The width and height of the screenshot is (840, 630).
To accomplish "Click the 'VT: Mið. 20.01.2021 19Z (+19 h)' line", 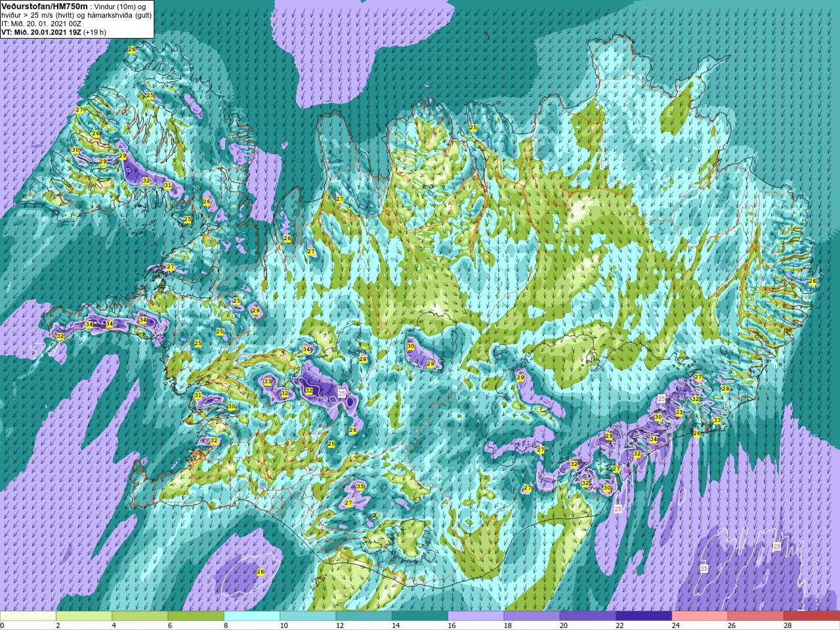I will click(x=54, y=31).
